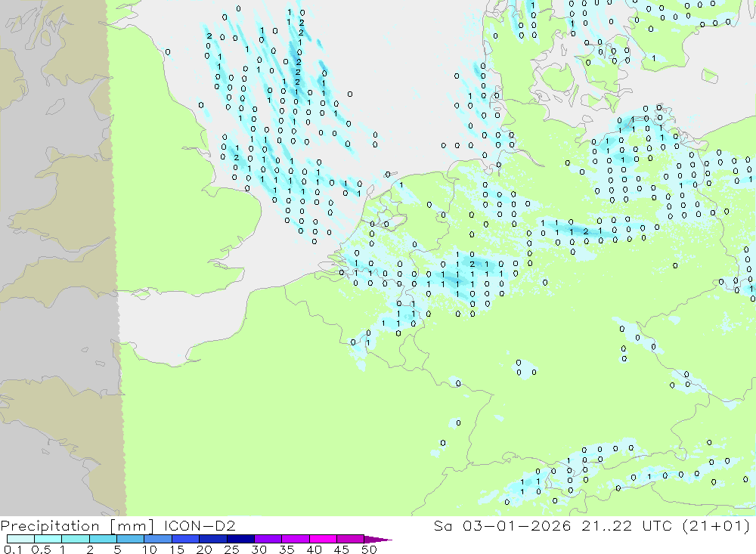Pick the 15–20 mm royal blue legend swatch

[x=186, y=539]
